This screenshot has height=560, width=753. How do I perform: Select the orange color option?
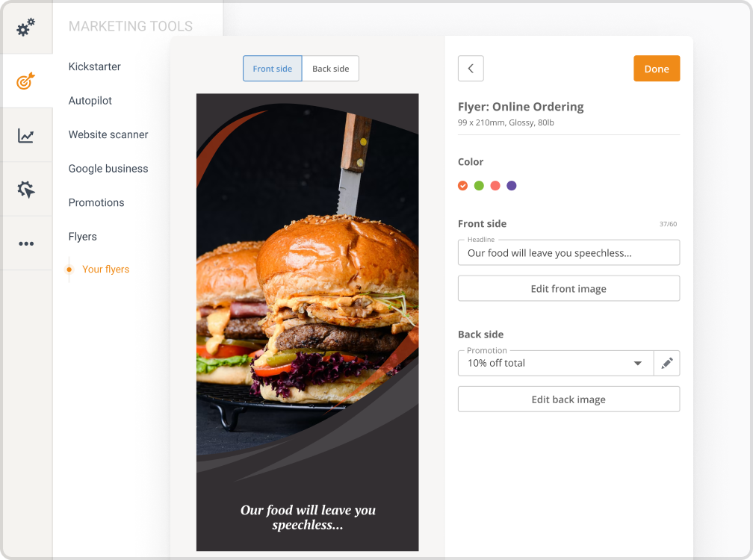(462, 186)
